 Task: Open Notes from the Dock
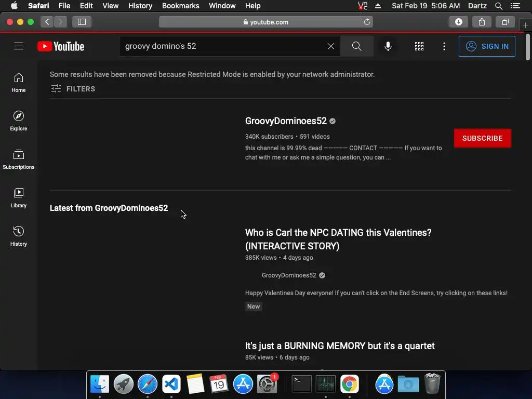(x=195, y=384)
